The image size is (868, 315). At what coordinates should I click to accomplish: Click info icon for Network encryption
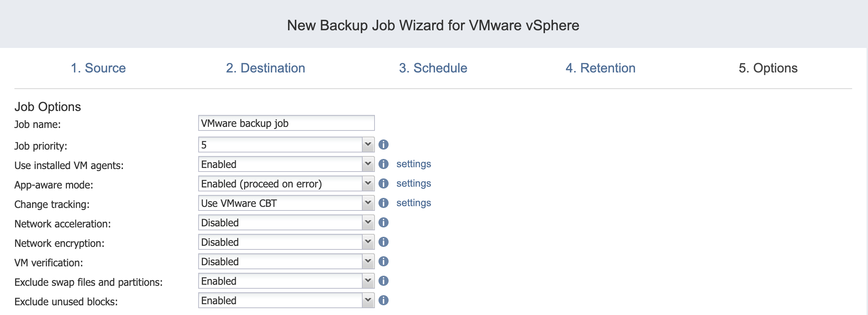point(384,242)
